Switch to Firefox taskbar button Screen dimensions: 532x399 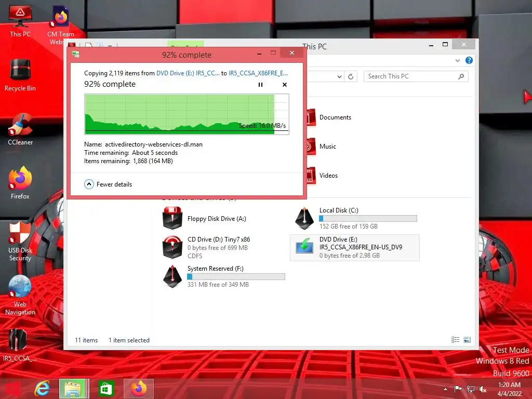(x=138, y=389)
